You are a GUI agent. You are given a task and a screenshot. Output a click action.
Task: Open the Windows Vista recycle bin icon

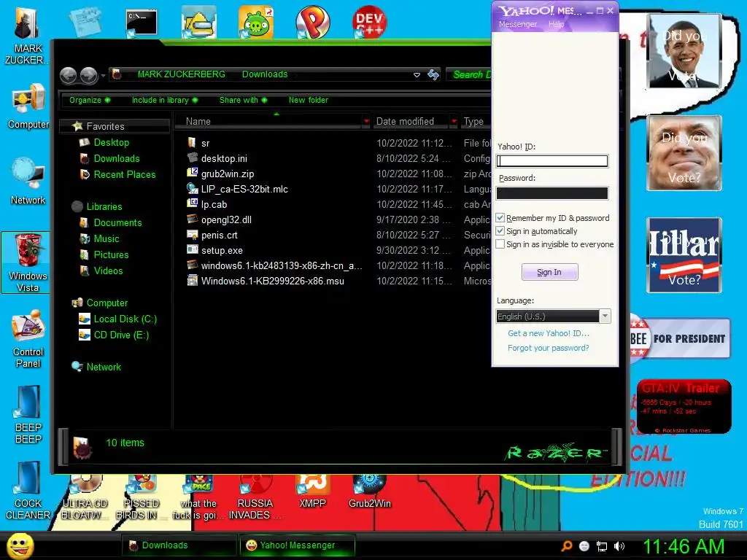[27, 262]
